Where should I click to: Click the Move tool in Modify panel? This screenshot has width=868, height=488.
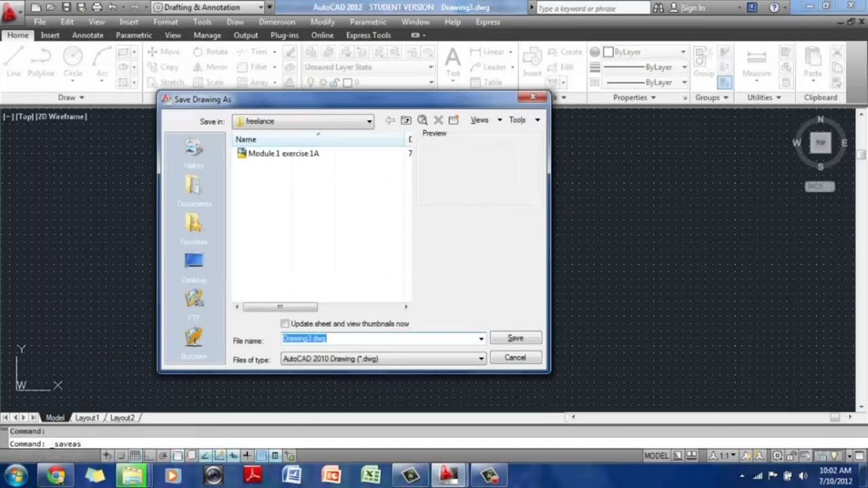pos(163,52)
